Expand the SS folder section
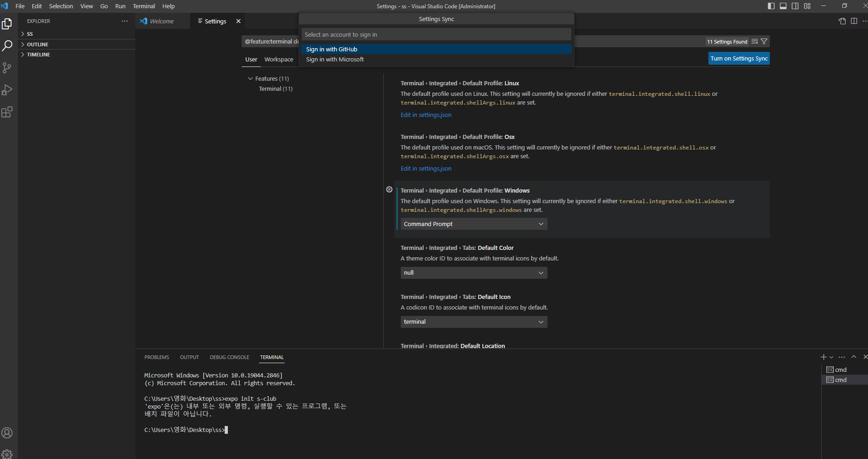This screenshot has height=459, width=868. click(77, 34)
